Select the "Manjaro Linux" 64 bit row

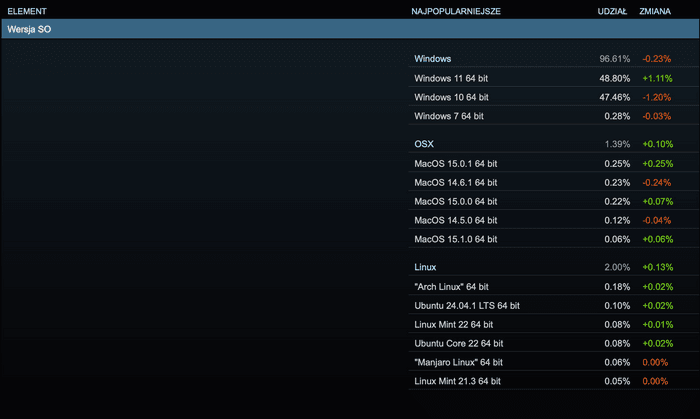tap(553, 362)
